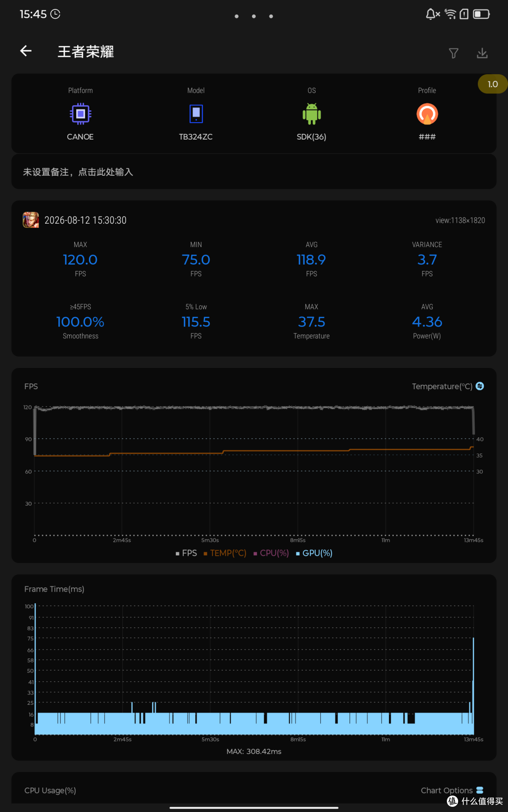Tap the Android OS robot icon

click(311, 114)
